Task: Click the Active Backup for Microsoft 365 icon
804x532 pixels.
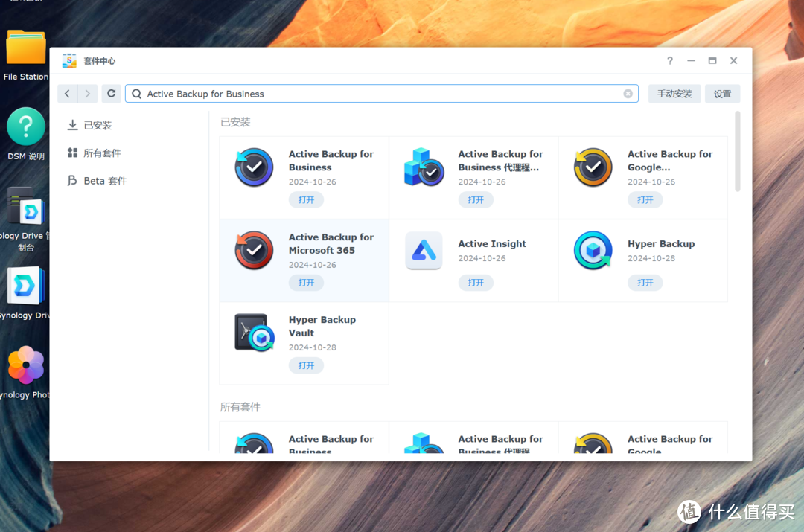Action: (254, 251)
